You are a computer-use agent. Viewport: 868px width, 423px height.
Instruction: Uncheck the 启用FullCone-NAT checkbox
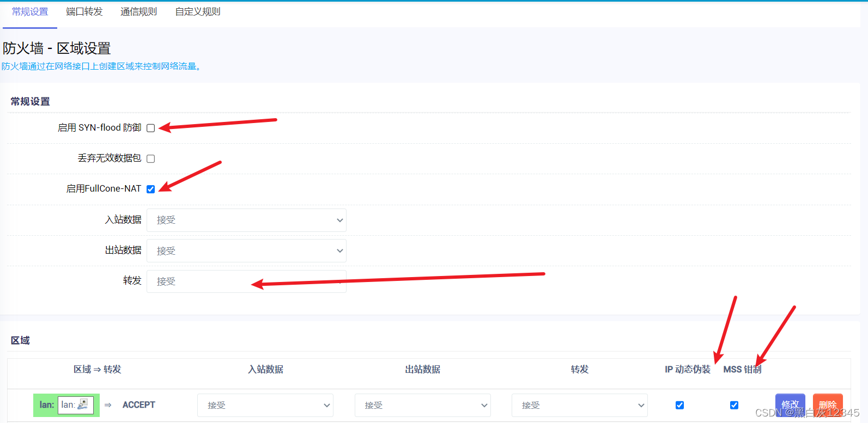[151, 189]
